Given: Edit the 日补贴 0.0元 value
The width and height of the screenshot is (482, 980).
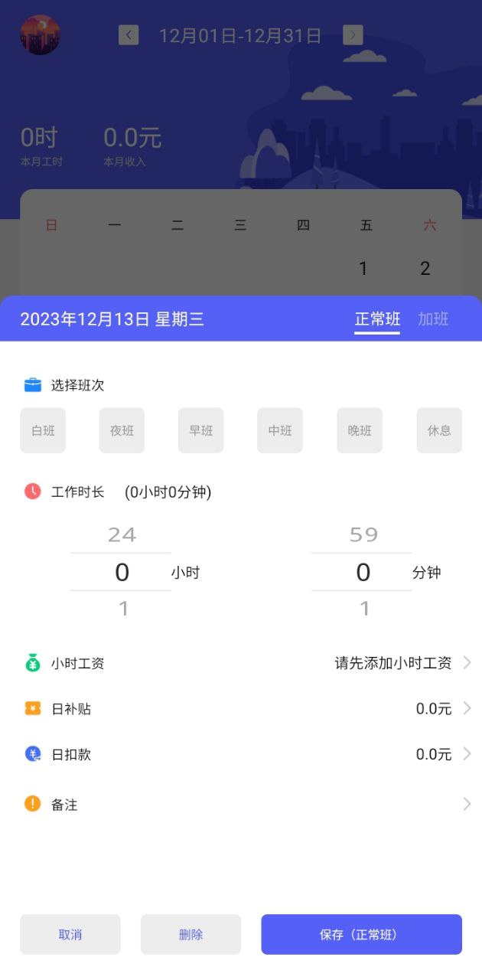Looking at the screenshot, I should point(434,709).
